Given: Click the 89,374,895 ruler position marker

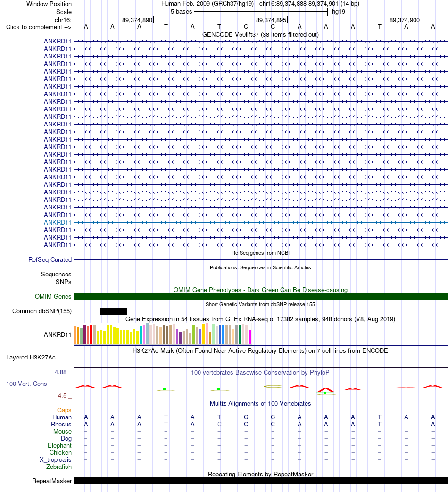Looking at the screenshot, I should (x=271, y=20).
